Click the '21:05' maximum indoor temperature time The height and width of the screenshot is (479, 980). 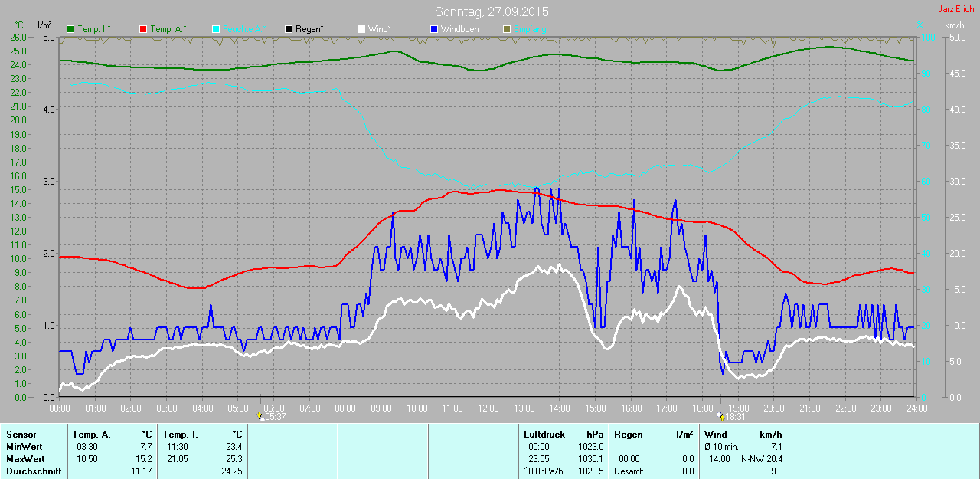177,459
